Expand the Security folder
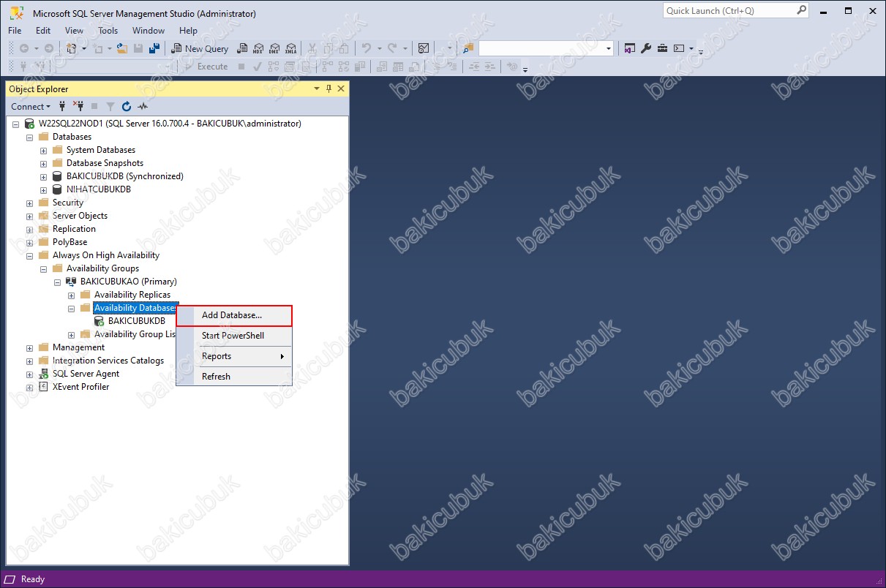 (x=30, y=203)
